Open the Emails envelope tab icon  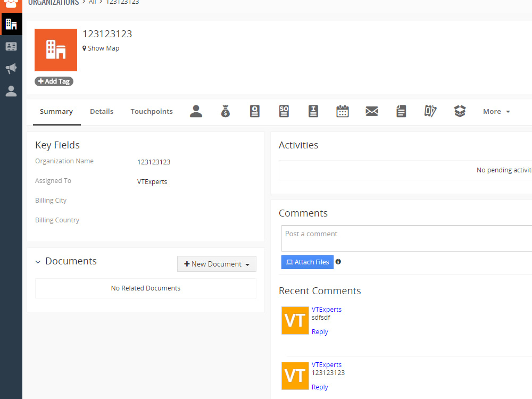pyautogui.click(x=372, y=111)
